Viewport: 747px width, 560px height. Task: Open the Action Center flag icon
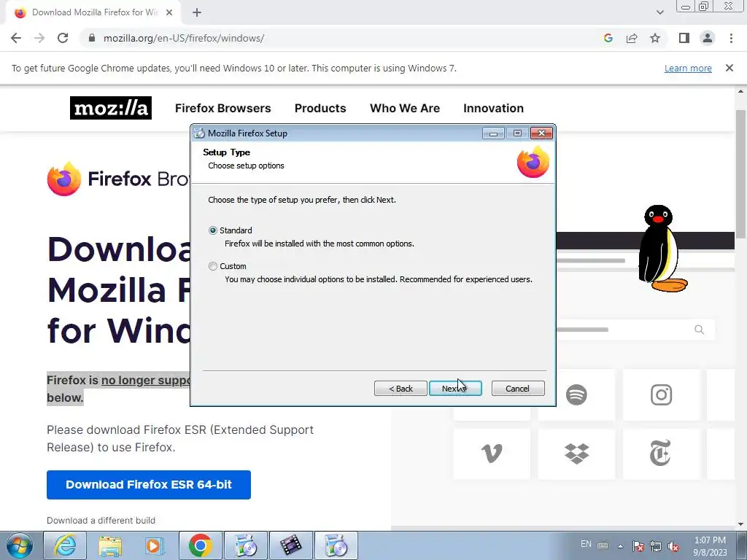point(638,546)
